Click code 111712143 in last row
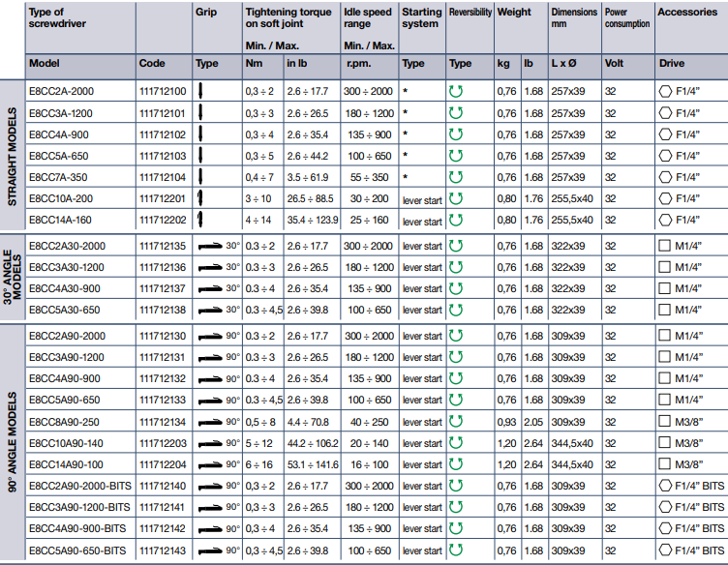Image resolution: width=728 pixels, height=565 pixels. pos(163,550)
